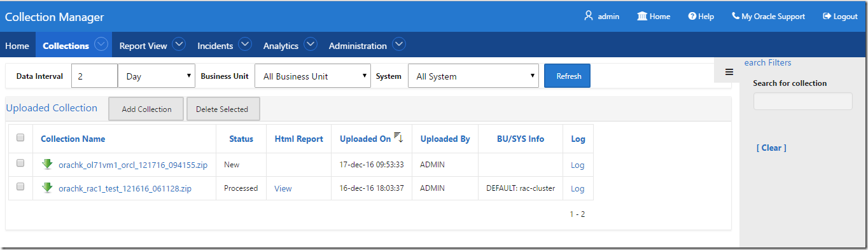
Task: Click the Refresh button
Action: [x=568, y=76]
